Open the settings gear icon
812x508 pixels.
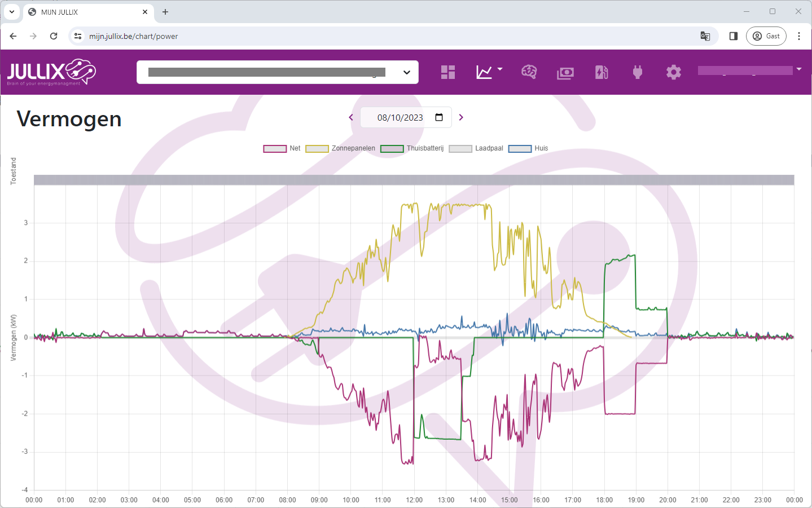coord(674,72)
